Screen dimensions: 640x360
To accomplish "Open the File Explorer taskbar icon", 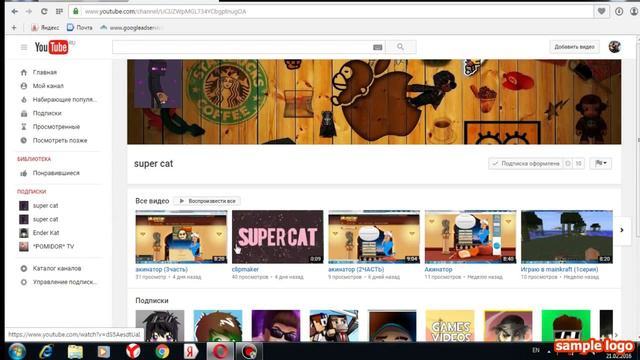I will 75,351.
